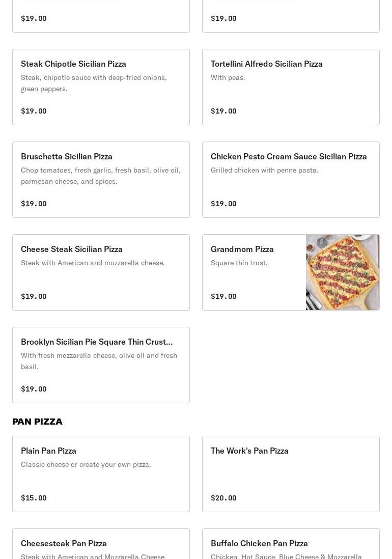Select the Cheese Steak Sicilian Pizza card
The height and width of the screenshot is (559, 392).
(101, 272)
